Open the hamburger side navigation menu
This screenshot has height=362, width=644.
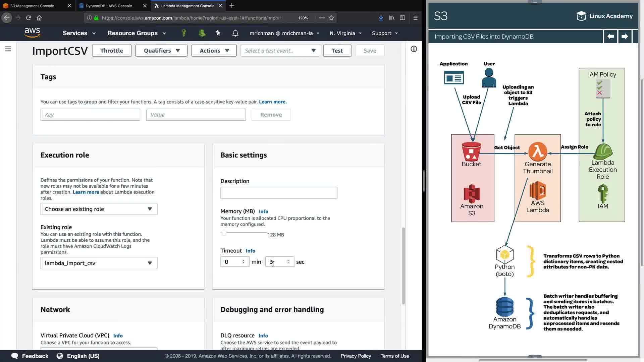[8, 49]
